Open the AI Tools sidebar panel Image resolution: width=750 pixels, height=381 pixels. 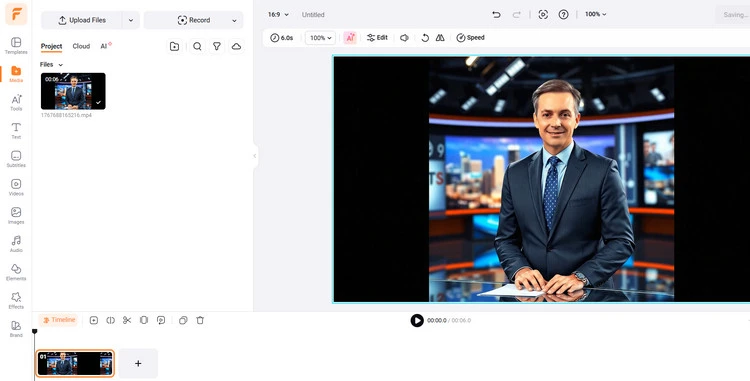tap(16, 102)
